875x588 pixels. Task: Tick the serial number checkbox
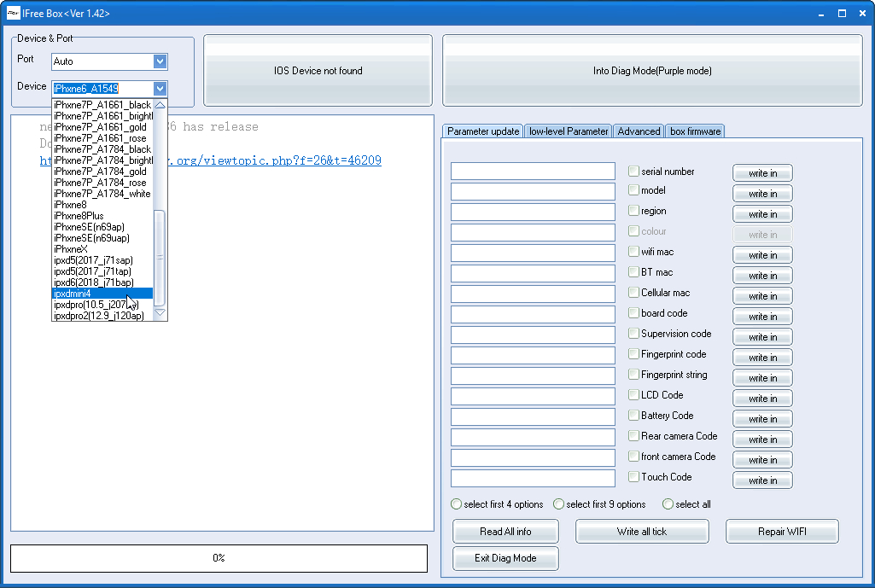pyautogui.click(x=633, y=171)
